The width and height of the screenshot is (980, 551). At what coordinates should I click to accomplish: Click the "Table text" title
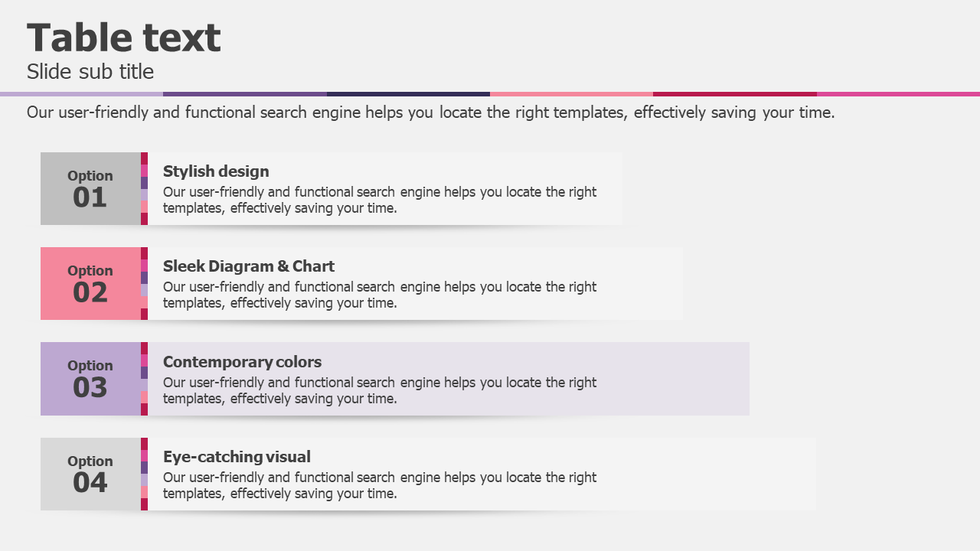pos(124,38)
